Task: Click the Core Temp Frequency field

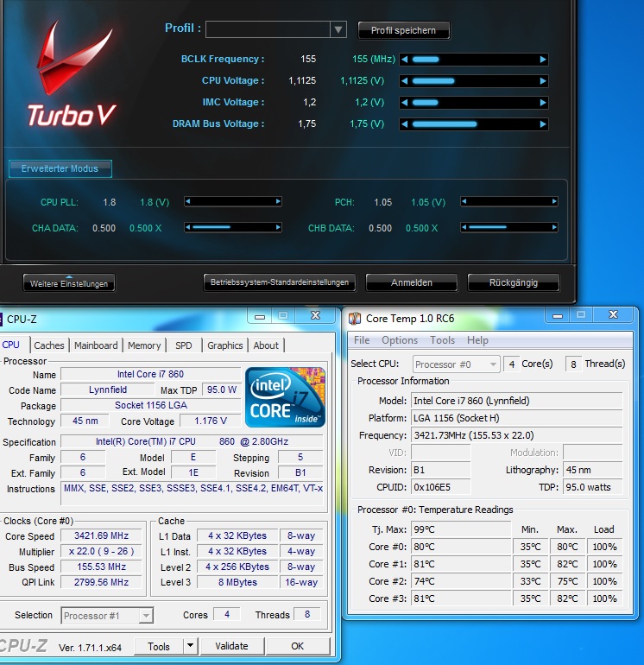Action: point(517,435)
